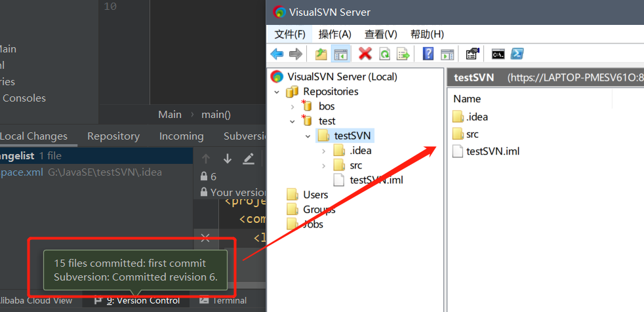This screenshot has width=644, height=312.
Task: Select testSVN.iml in the tree
Action: point(376,180)
